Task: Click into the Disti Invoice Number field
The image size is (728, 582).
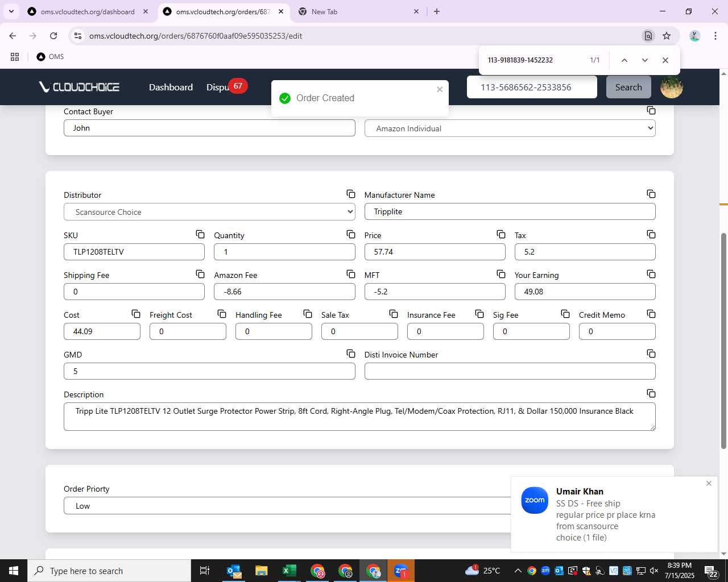Action: tap(510, 371)
